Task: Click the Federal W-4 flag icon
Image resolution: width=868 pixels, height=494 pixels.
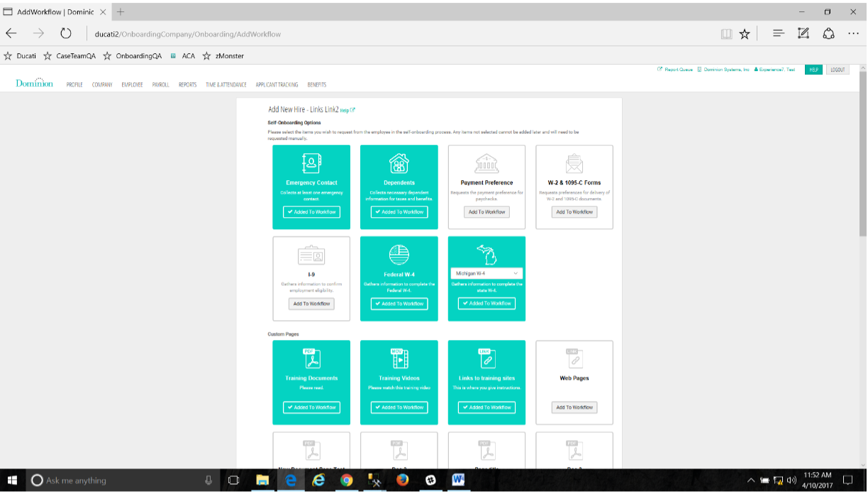Action: tap(399, 255)
